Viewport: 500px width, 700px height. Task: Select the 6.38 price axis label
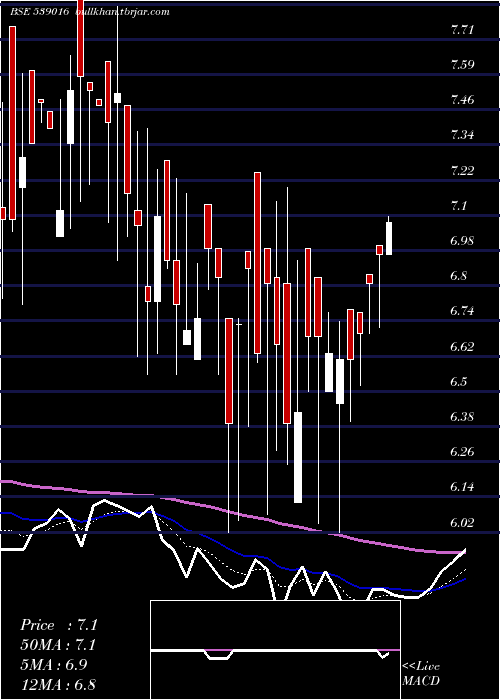point(461,417)
